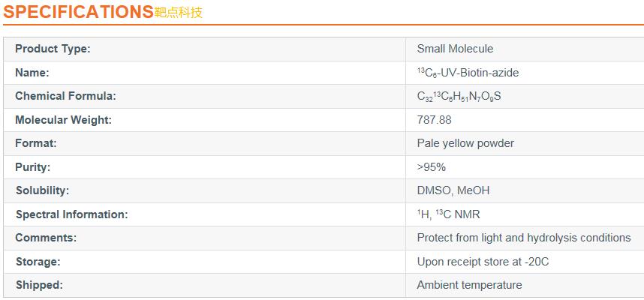Image resolution: width=644 pixels, height=300 pixels.
Task: Click the SPECIFICATIONS heading
Action: (x=79, y=11)
